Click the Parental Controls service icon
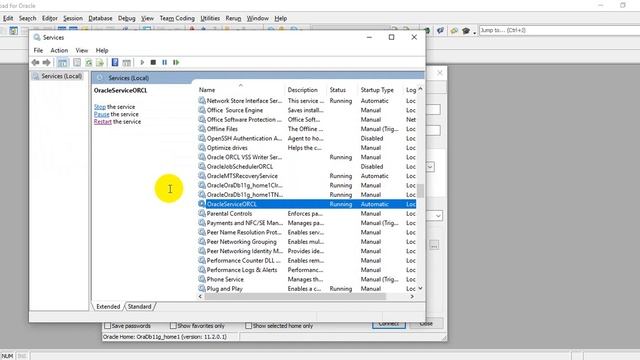The height and width of the screenshot is (360, 640). [202, 213]
